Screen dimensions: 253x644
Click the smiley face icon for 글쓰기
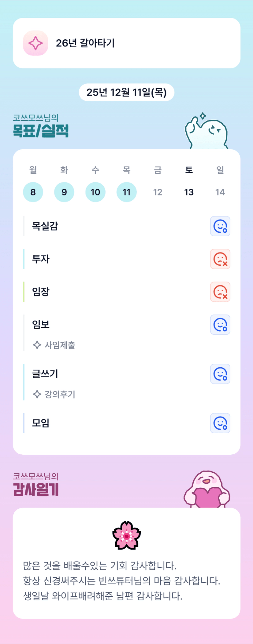pyautogui.click(x=220, y=374)
